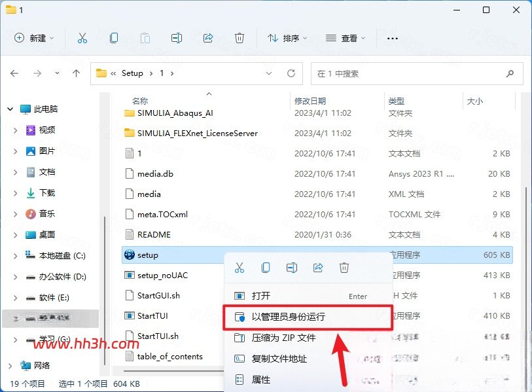The height and width of the screenshot is (392, 532).
Task: Collapse the 此电脑 tree node
Action: (x=10, y=109)
